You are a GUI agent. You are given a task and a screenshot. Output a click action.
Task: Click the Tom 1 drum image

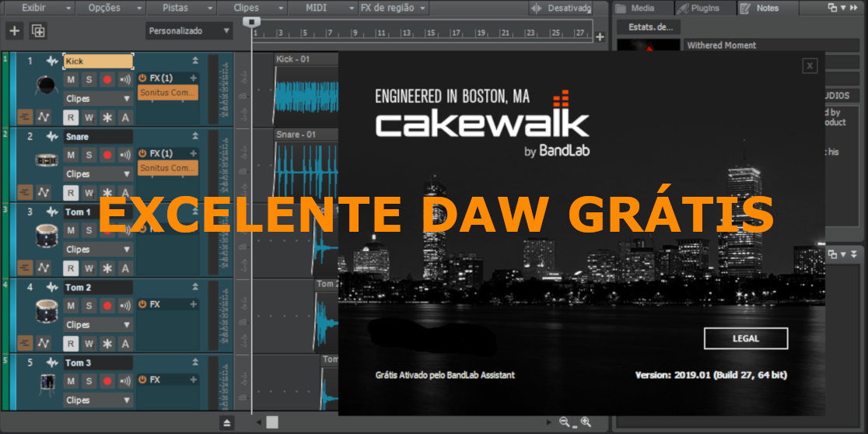[46, 235]
